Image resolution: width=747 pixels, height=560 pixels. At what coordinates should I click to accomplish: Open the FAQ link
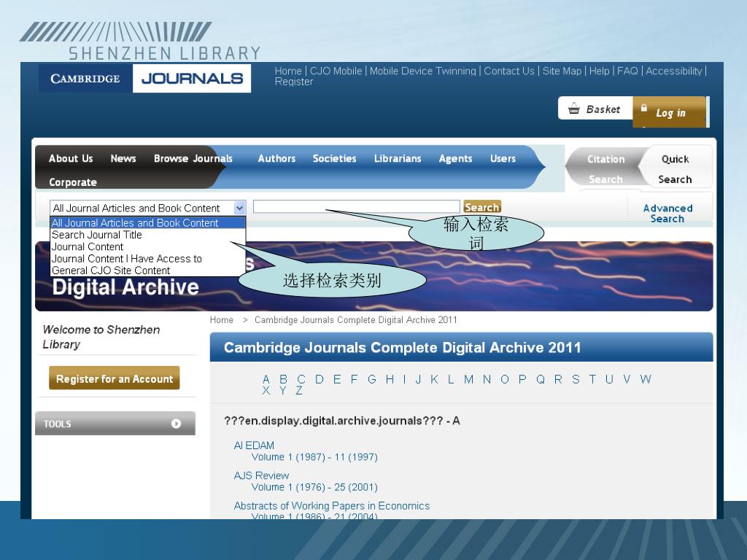click(627, 71)
